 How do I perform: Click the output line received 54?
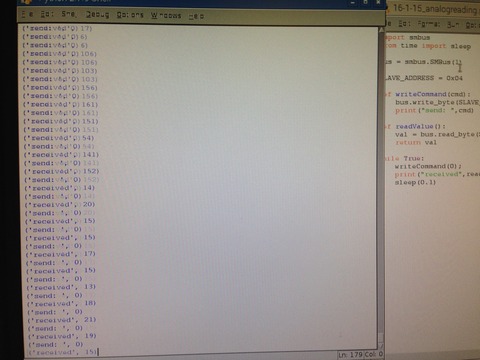pyautogui.click(x=59, y=138)
